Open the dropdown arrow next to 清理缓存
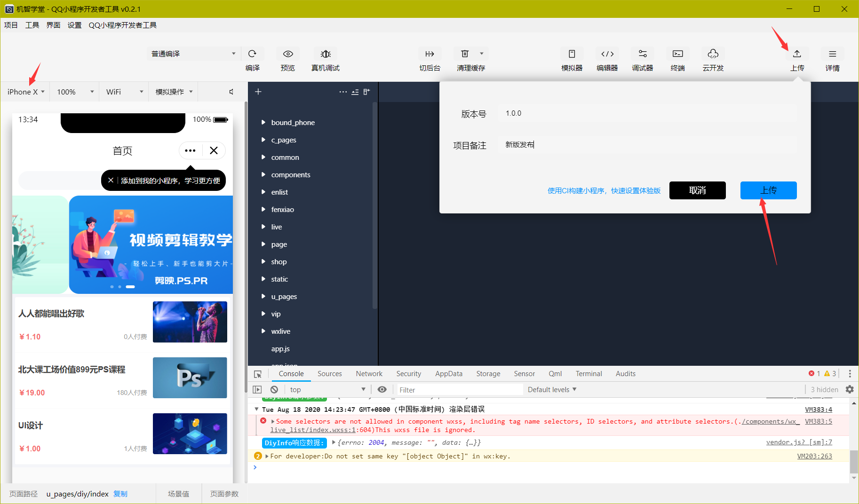The height and width of the screenshot is (504, 859). click(x=481, y=53)
